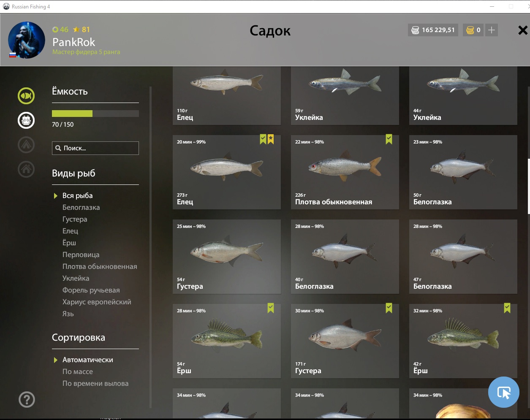530x420 pixels.
Task: Select Автоматически sorting option
Action: click(x=87, y=360)
